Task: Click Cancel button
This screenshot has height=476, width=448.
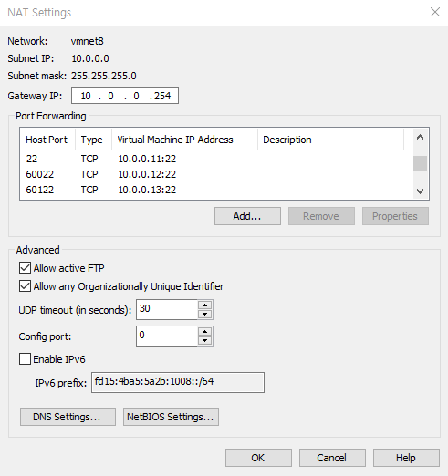Action: pyautogui.click(x=332, y=458)
